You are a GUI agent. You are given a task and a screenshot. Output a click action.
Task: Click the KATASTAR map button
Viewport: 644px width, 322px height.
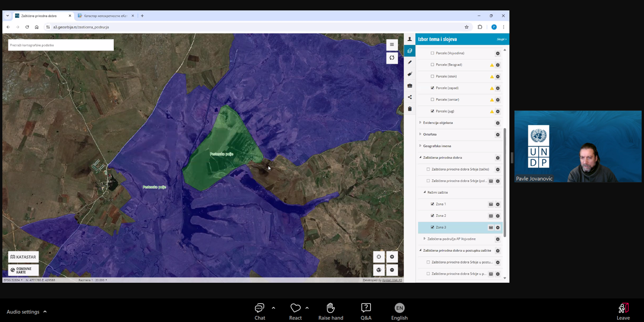[23, 257]
